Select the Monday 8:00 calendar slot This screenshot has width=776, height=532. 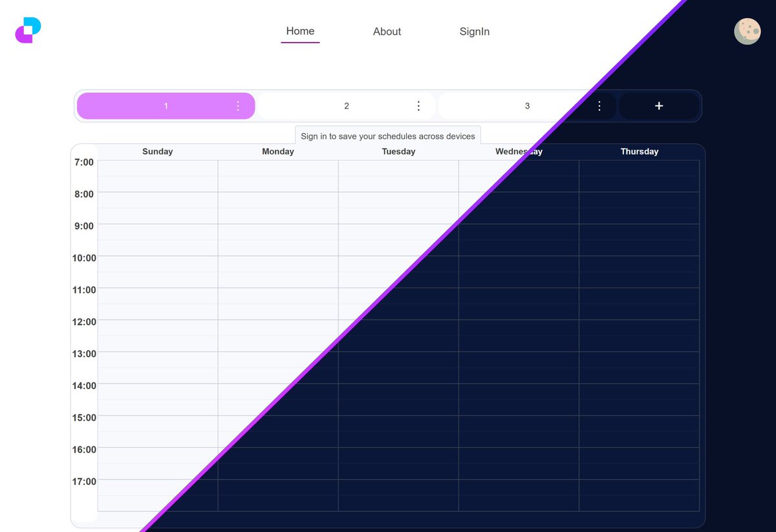pos(278,208)
